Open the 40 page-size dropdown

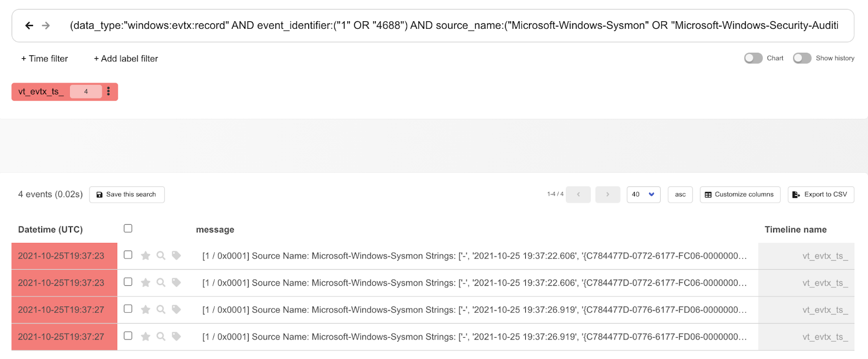point(643,194)
